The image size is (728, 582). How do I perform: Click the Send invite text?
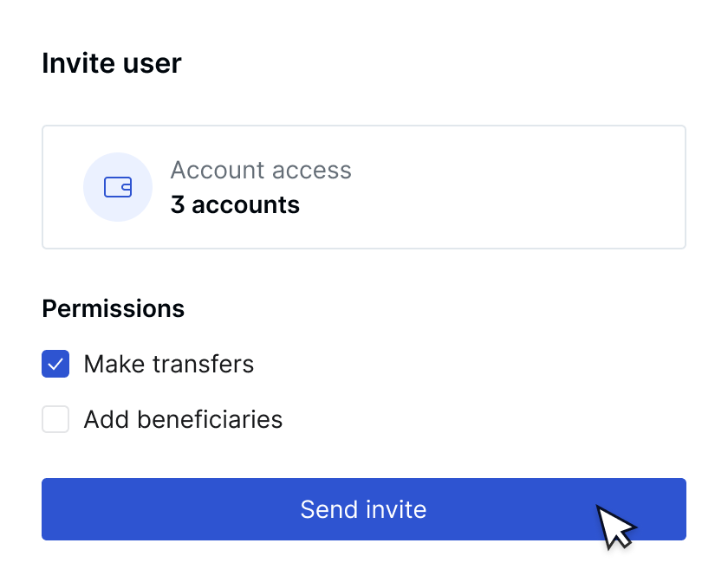click(363, 509)
